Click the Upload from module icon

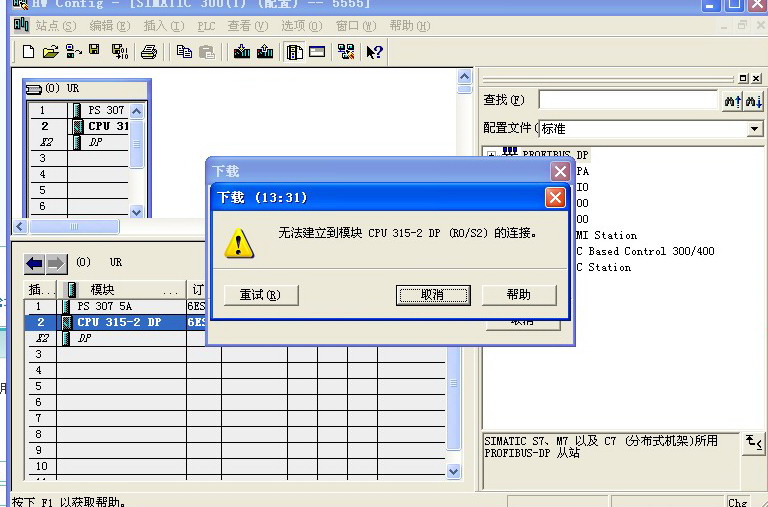(265, 52)
